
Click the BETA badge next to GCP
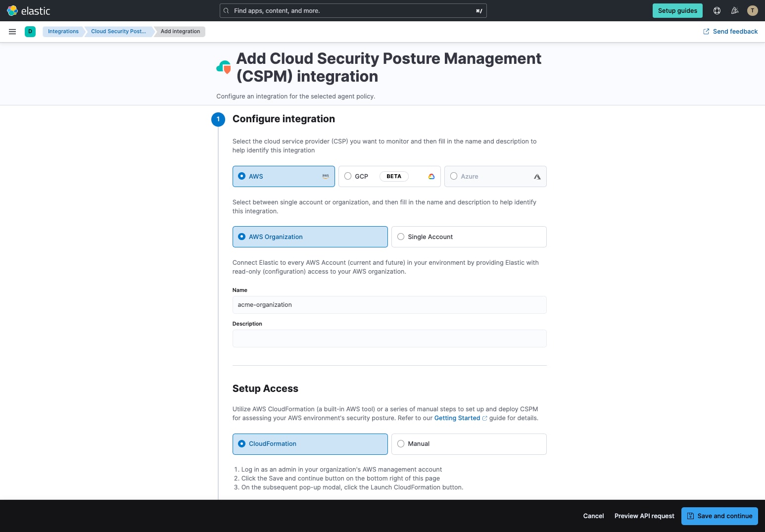pyautogui.click(x=394, y=176)
